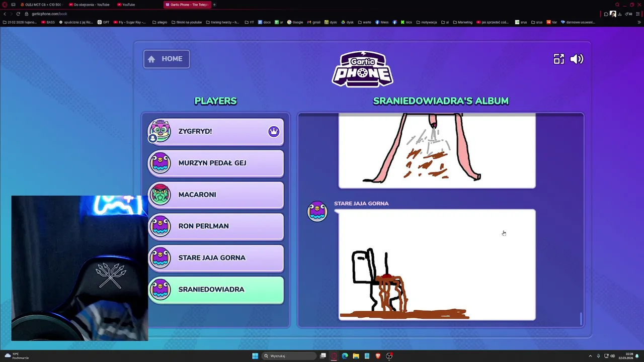
Task: Open the kick bookmark
Action: [x=407, y=22]
